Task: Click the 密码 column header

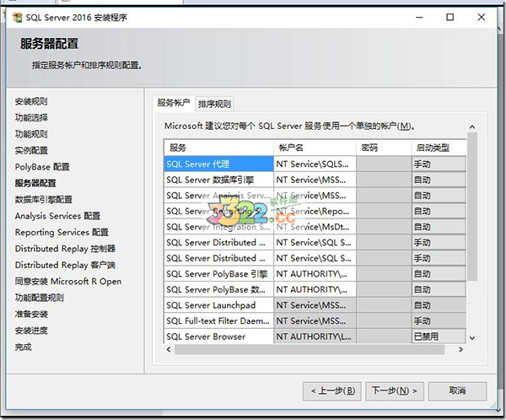Action: [x=384, y=148]
